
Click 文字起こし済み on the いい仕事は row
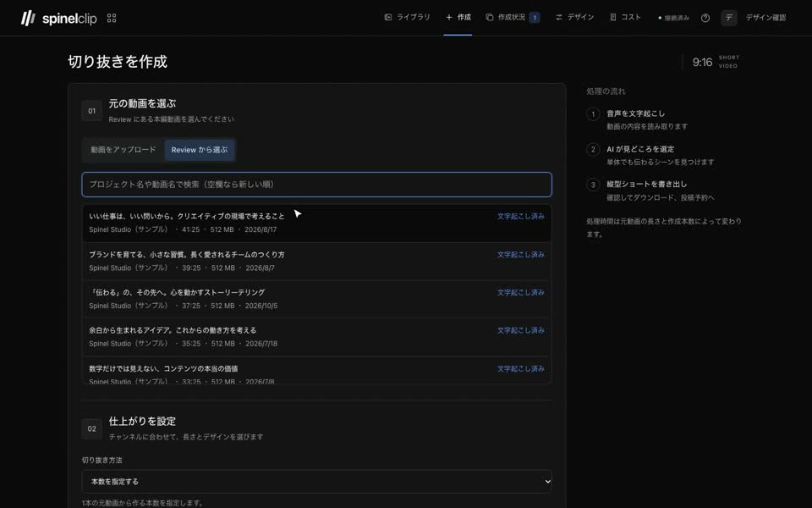pos(520,217)
